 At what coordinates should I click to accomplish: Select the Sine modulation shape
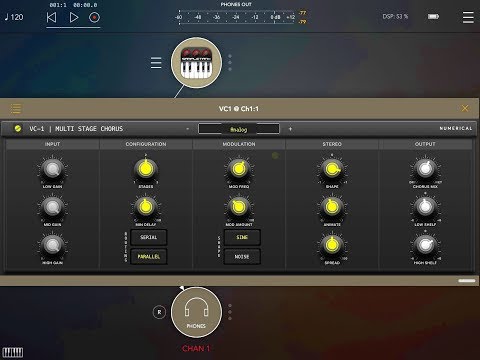click(242, 237)
